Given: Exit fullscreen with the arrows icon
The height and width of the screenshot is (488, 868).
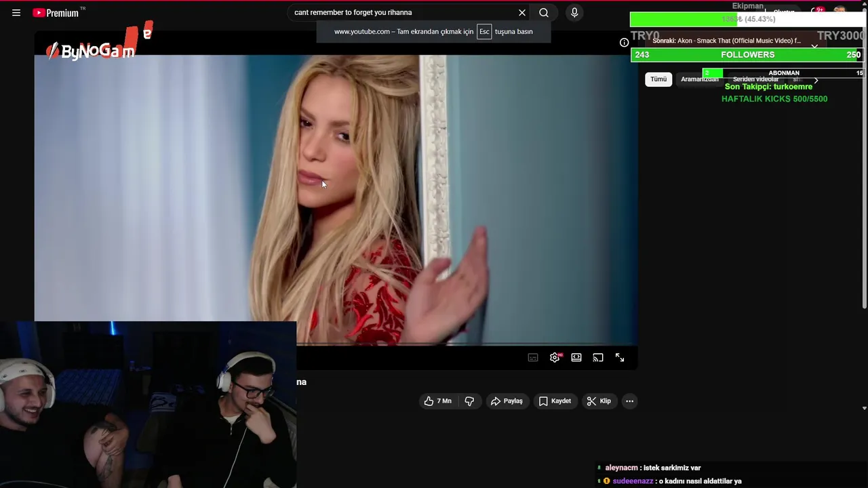Looking at the screenshot, I should (x=620, y=357).
